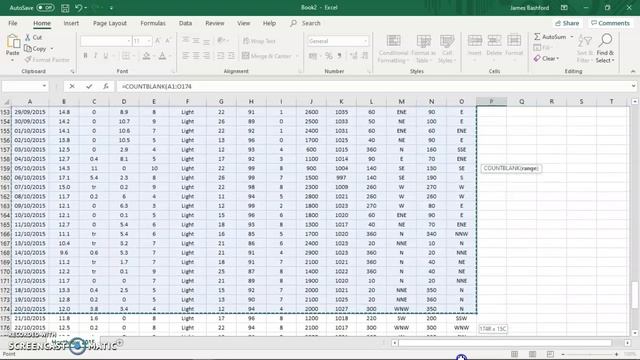Cancel formula entry with the X

[x=72, y=86]
